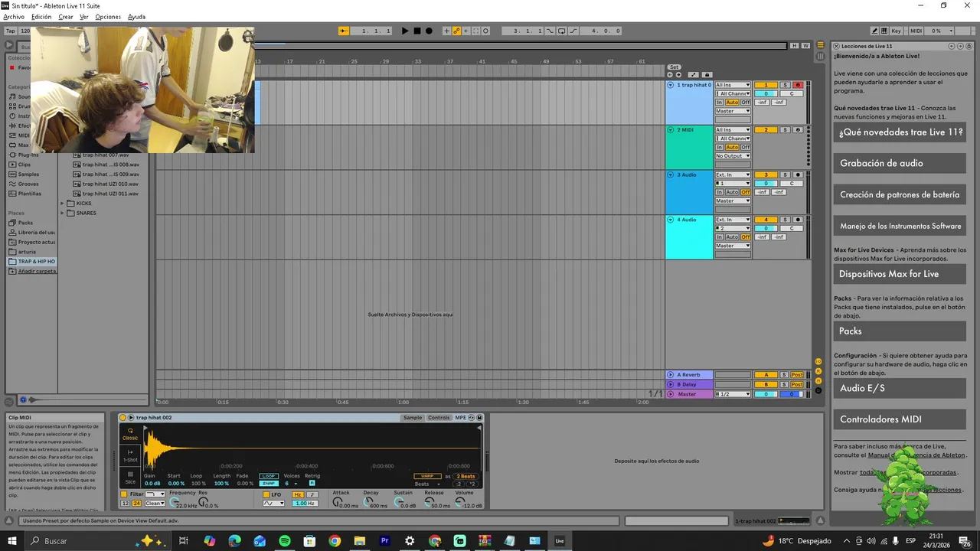
Task: Adjust 1 trap hihat track volume slider
Action: pyautogui.click(x=766, y=93)
